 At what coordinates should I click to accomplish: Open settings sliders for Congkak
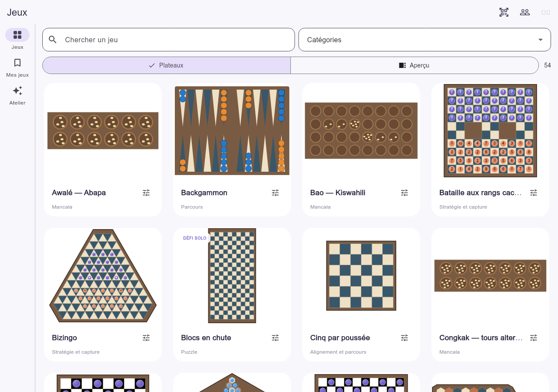(x=534, y=338)
